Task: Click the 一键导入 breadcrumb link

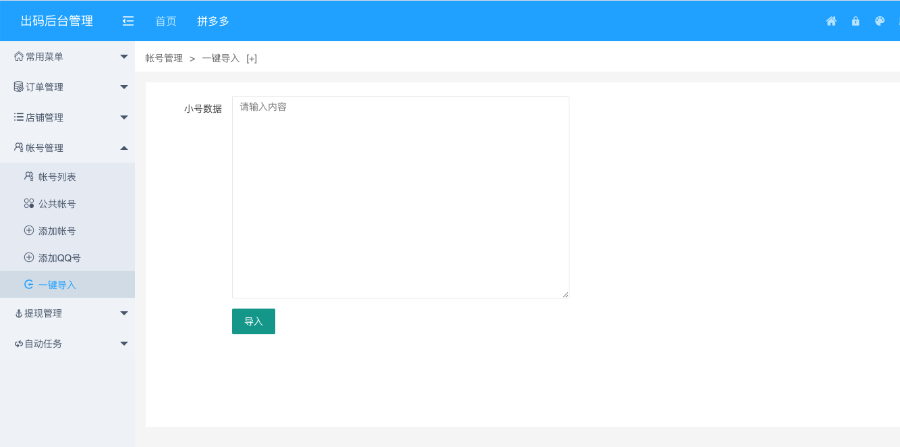Action: [220, 58]
